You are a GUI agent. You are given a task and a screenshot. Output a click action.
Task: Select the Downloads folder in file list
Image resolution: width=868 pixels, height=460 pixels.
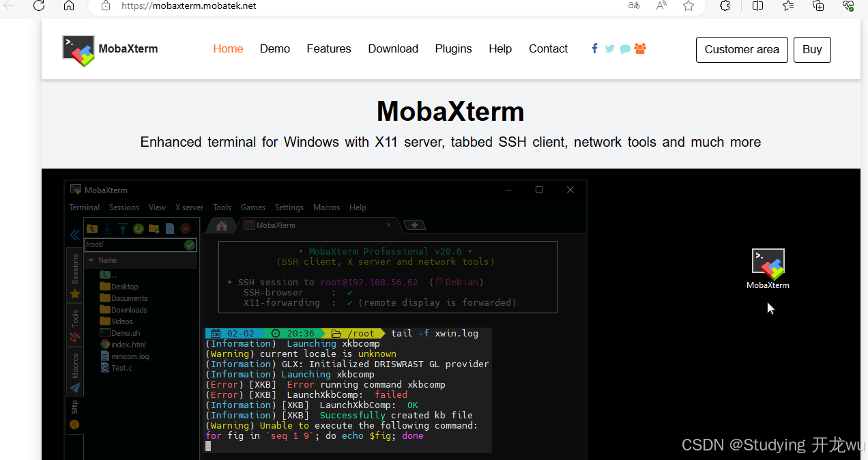coord(124,310)
